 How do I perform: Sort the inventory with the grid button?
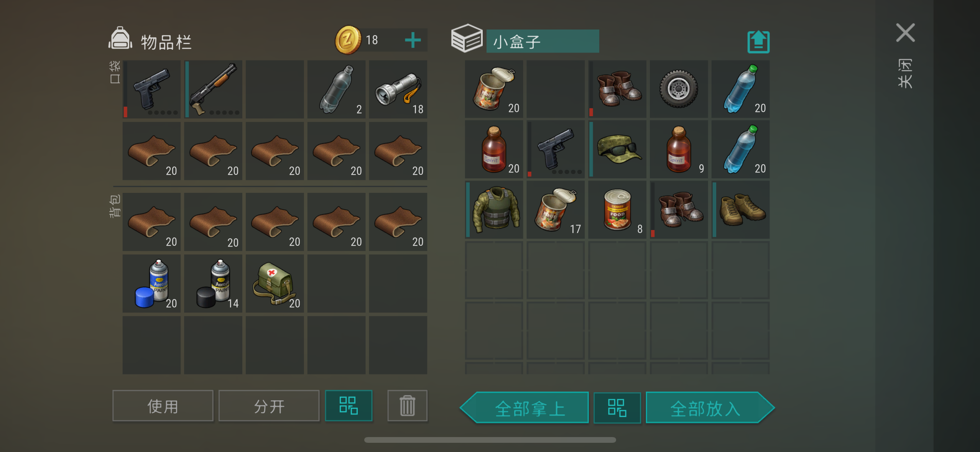pos(349,406)
